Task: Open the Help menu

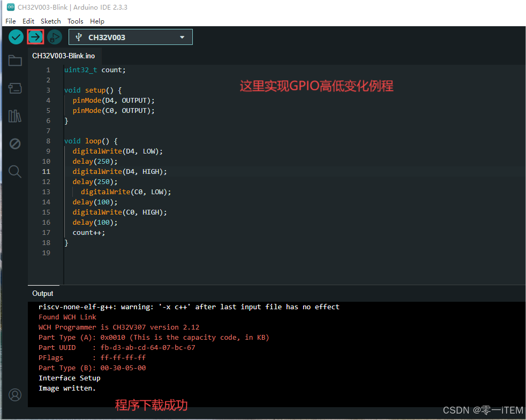Action: click(x=97, y=21)
